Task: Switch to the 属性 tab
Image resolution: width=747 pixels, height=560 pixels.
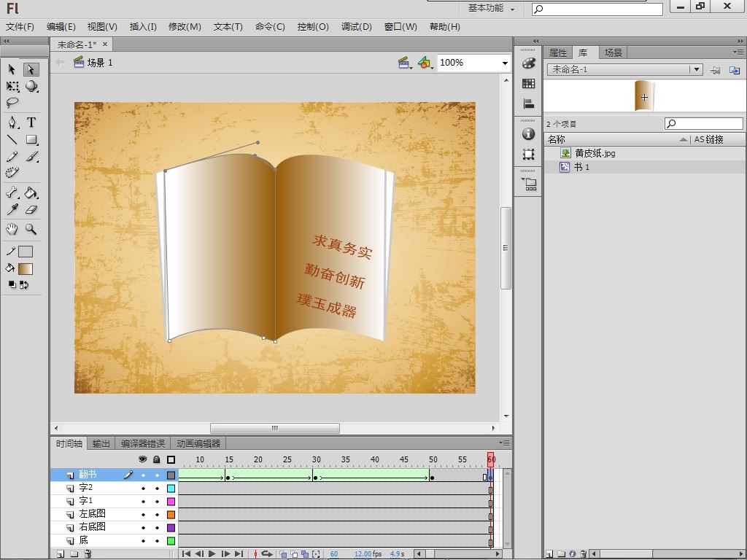Action: [558, 52]
